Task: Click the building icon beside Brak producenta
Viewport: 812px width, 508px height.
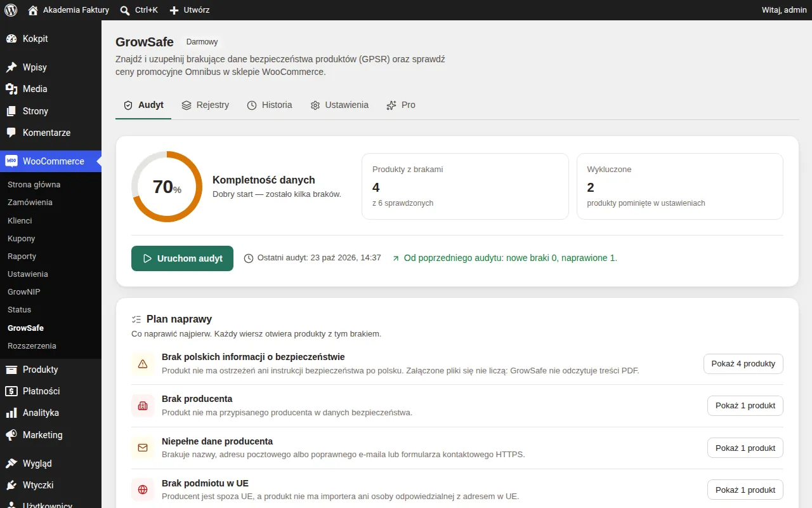Action: [x=143, y=406]
